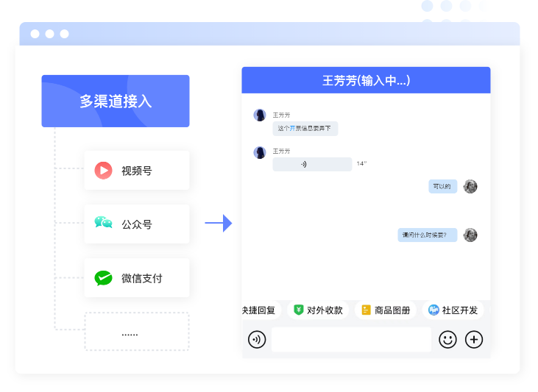Expand the dashed …… more channels card
The width and height of the screenshot is (538, 392).
click(x=136, y=332)
